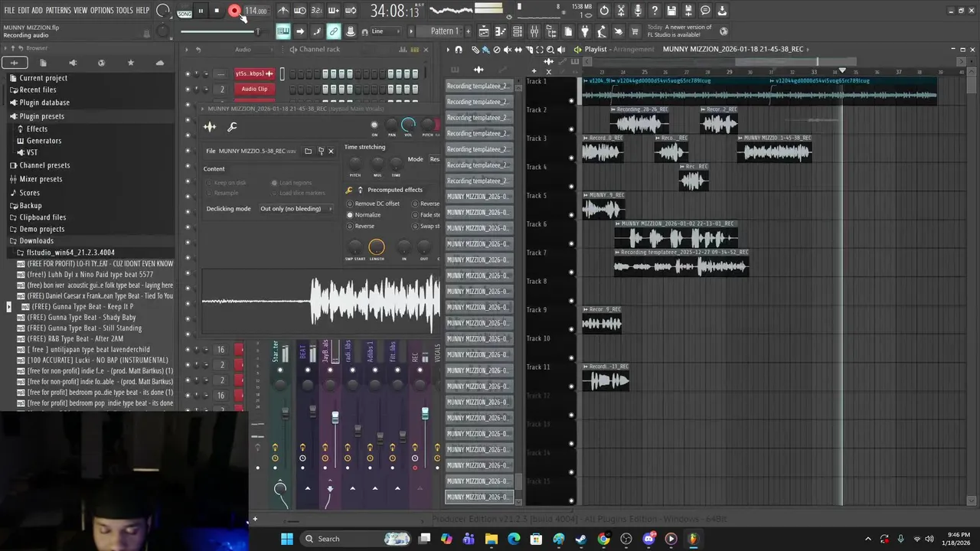Viewport: 980px width, 551px height.
Task: Toggle the Playlist magnet snap icon
Action: [459, 50]
